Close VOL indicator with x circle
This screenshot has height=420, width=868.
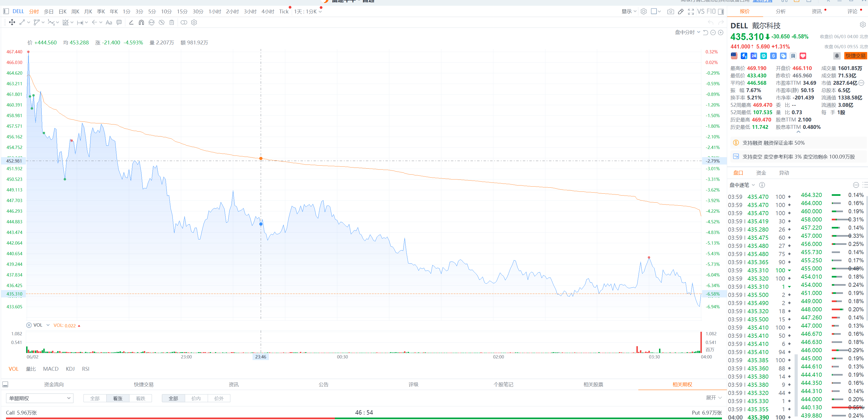coord(29,325)
